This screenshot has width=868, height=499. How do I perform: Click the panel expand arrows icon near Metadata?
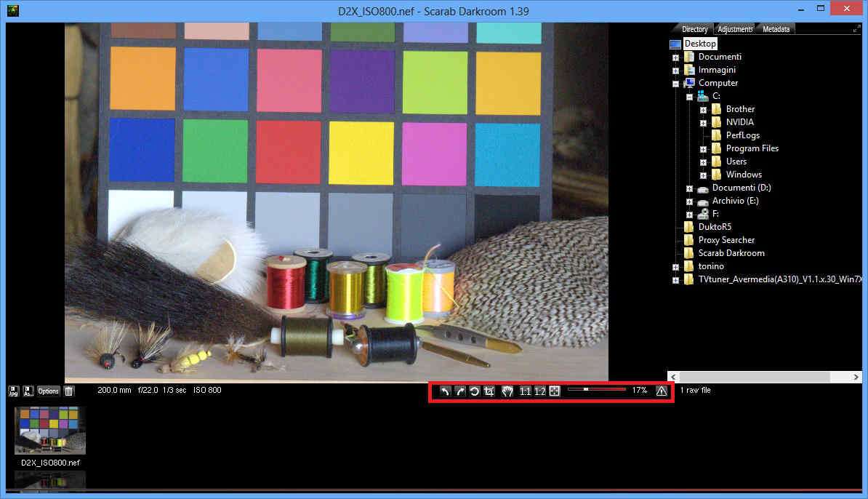(856, 29)
